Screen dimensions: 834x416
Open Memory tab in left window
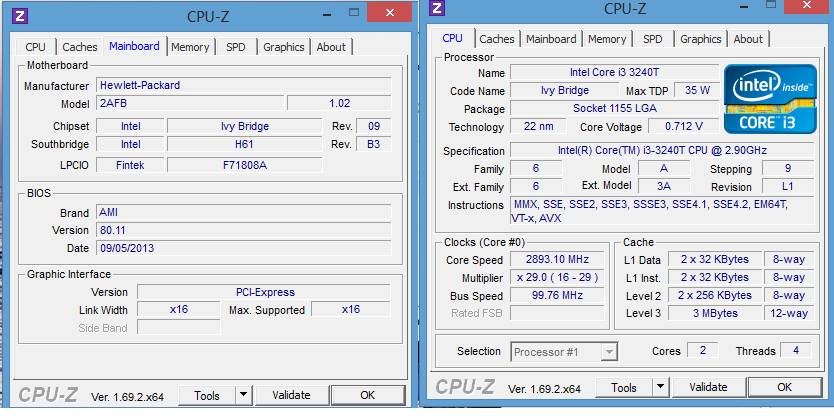click(190, 47)
